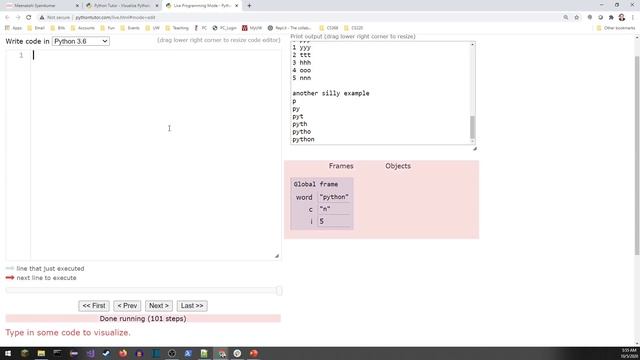View Not secure site information
The width and height of the screenshot is (640, 360).
pyautogui.click(x=55, y=18)
